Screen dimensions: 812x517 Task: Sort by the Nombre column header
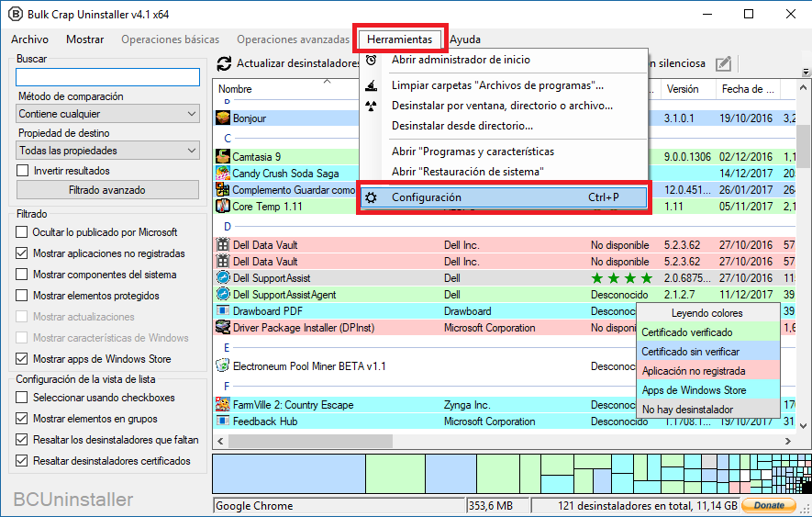point(286,89)
